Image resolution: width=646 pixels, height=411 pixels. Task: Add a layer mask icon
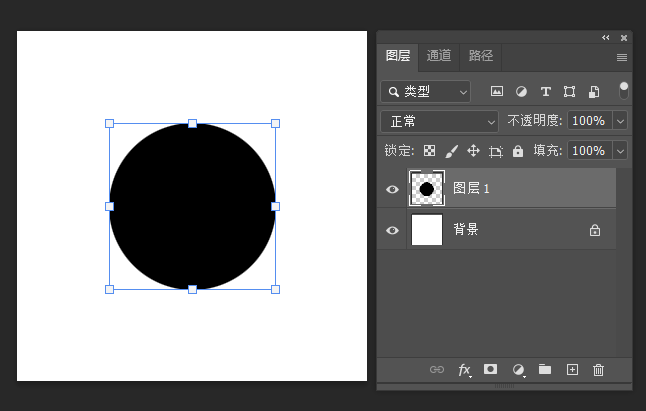click(491, 369)
